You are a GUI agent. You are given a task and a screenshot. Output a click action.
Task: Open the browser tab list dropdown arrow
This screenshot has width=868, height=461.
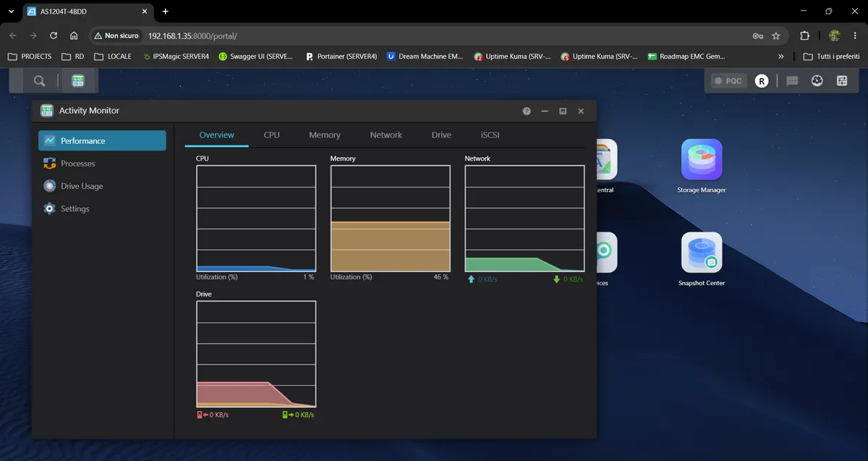pos(11,12)
